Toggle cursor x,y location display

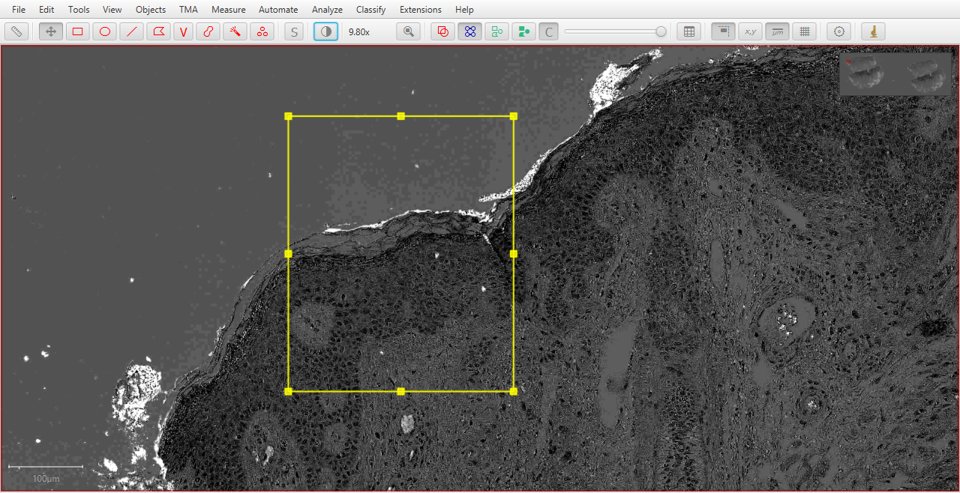(x=751, y=31)
